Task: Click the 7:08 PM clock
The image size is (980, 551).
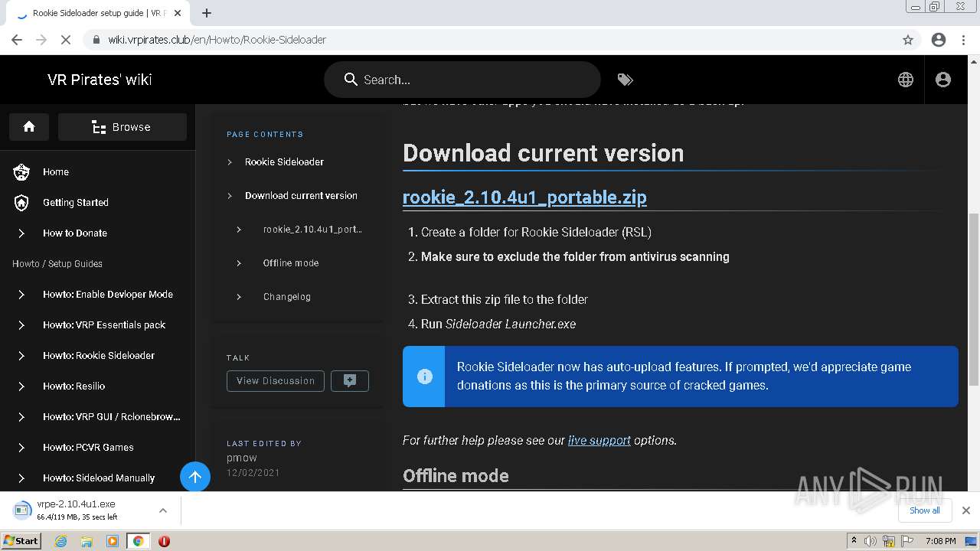Action: [x=940, y=541]
